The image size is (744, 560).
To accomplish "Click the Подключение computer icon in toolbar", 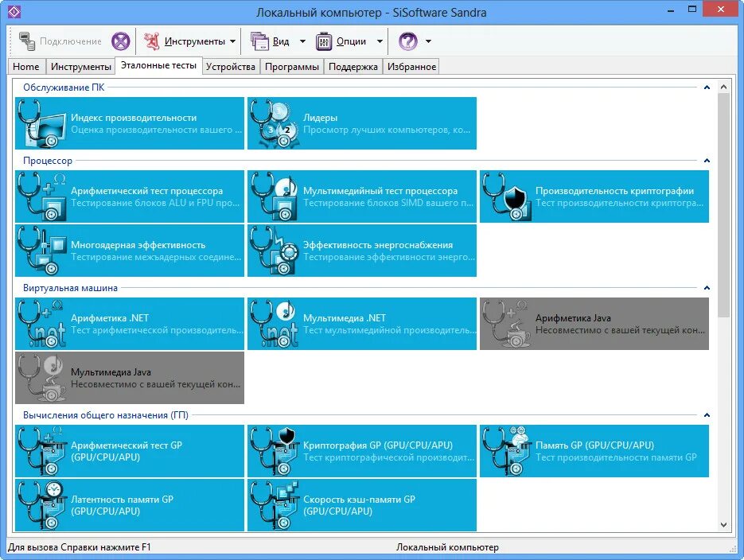I will [x=27, y=41].
